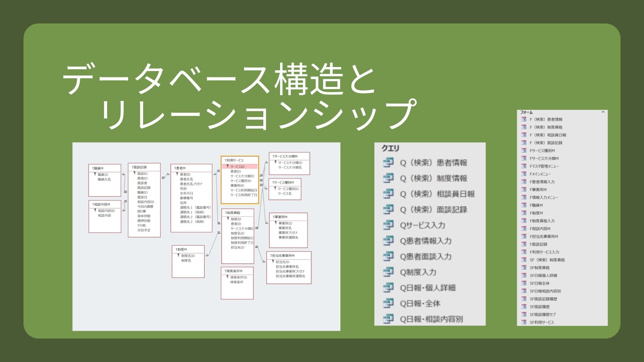Click query icon beside Q日報・全体
The width and height of the screenshot is (644, 362).
(x=388, y=304)
